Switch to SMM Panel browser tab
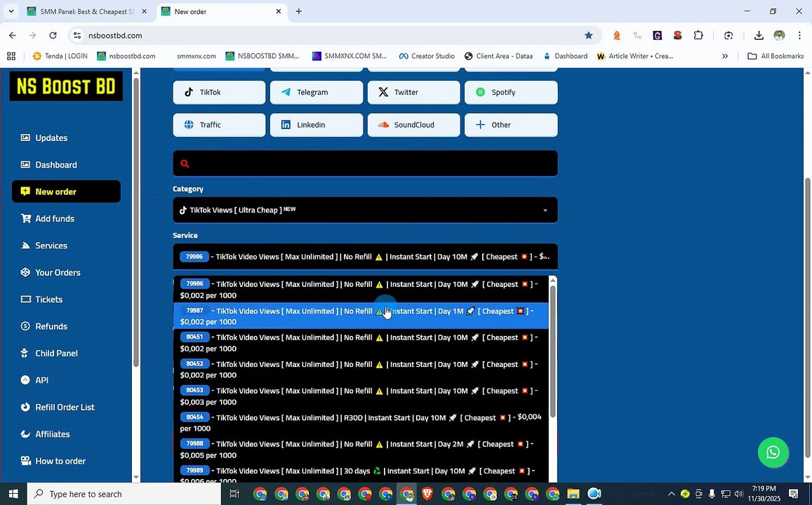 point(87,11)
